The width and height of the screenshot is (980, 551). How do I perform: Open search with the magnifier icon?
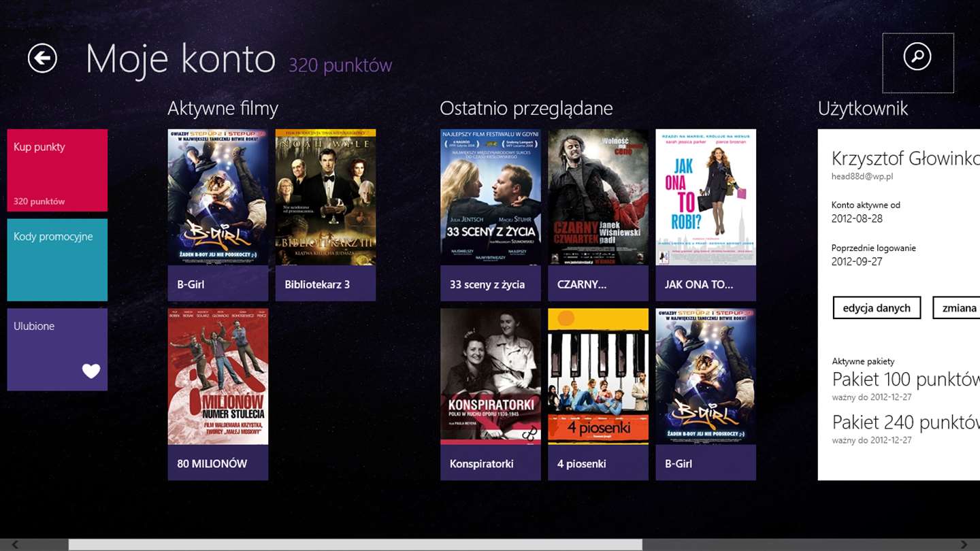pyautogui.click(x=917, y=56)
